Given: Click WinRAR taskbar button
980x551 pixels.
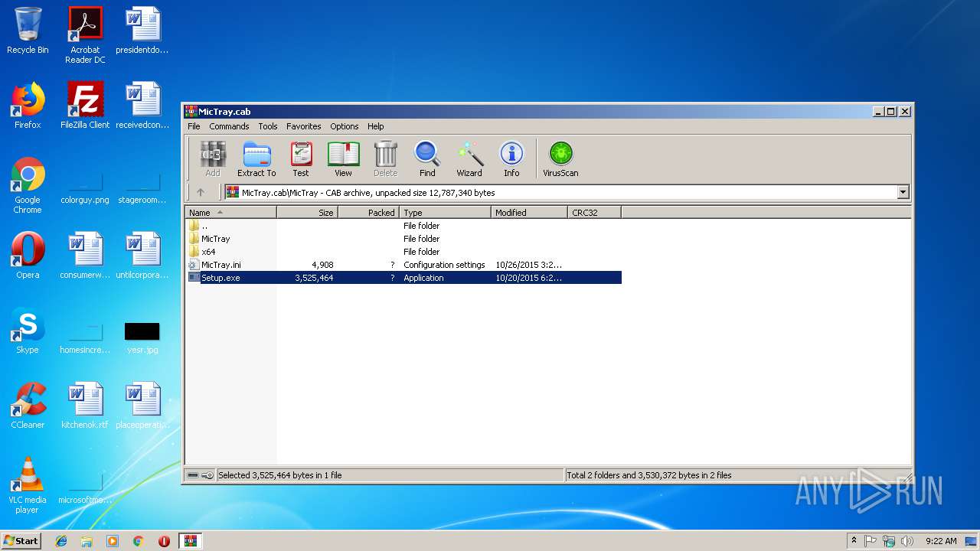Looking at the screenshot, I should point(190,541).
